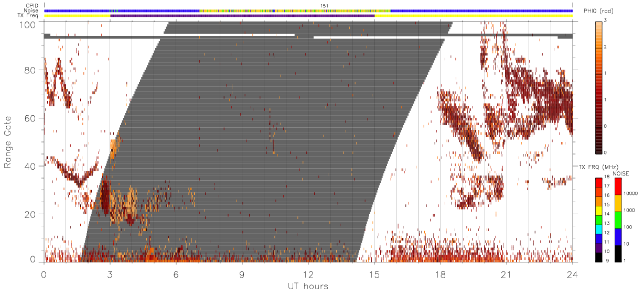
Task: Click the 15 tick on UT hours axis
Action: (x=374, y=274)
